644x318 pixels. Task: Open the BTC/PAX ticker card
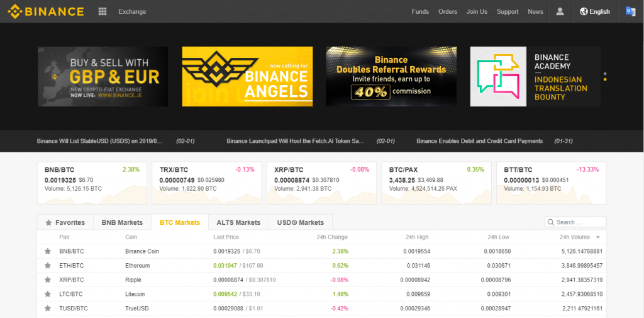[436, 183]
